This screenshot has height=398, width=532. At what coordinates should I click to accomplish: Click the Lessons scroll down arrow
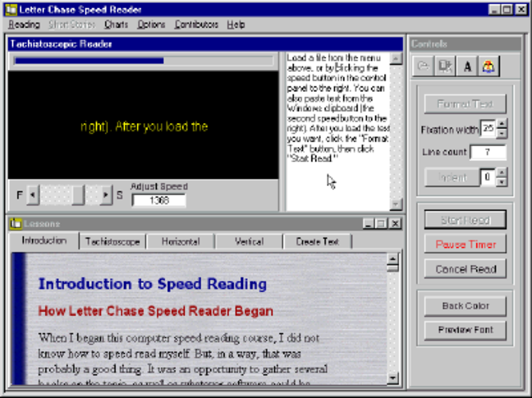[393, 378]
